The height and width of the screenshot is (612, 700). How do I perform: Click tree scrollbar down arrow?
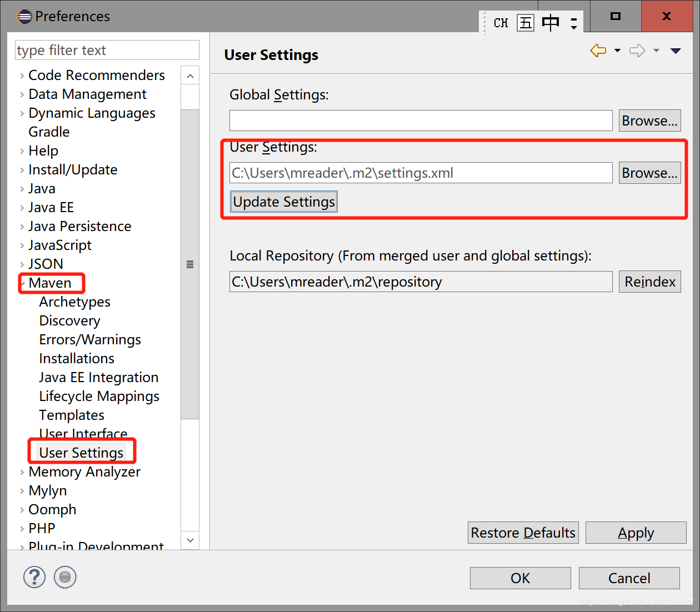[x=190, y=540]
